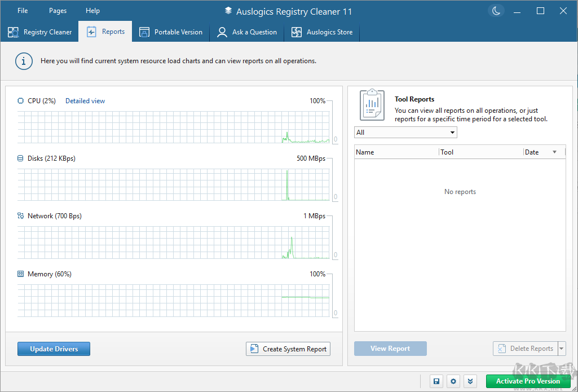This screenshot has height=392, width=578.
Task: Click the CPU chip icon
Action: point(21,100)
